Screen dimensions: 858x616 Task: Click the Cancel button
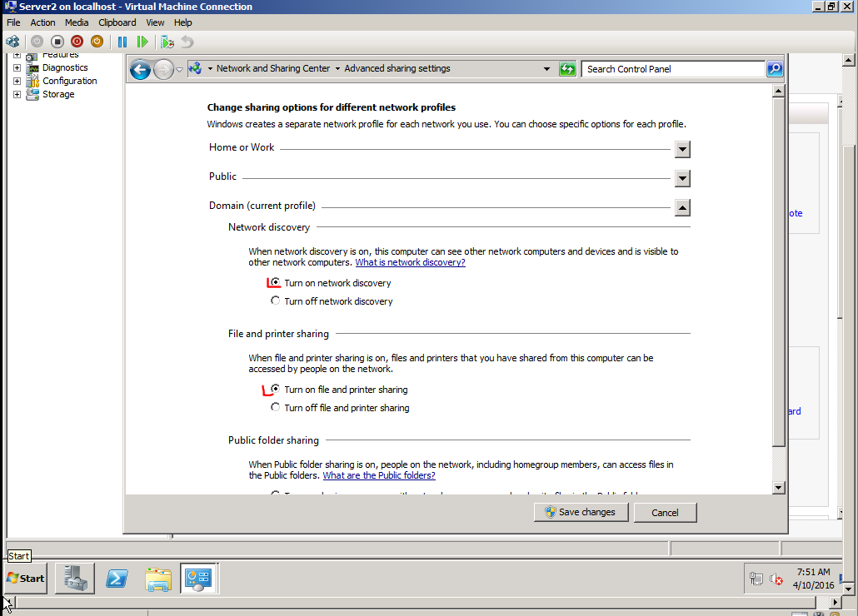coord(665,513)
